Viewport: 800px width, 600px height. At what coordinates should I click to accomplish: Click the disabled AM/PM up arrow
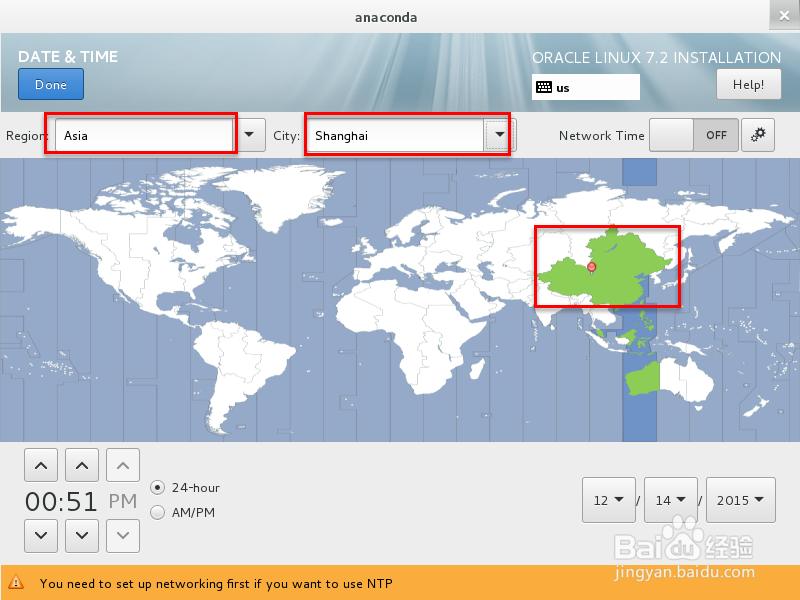click(122, 465)
